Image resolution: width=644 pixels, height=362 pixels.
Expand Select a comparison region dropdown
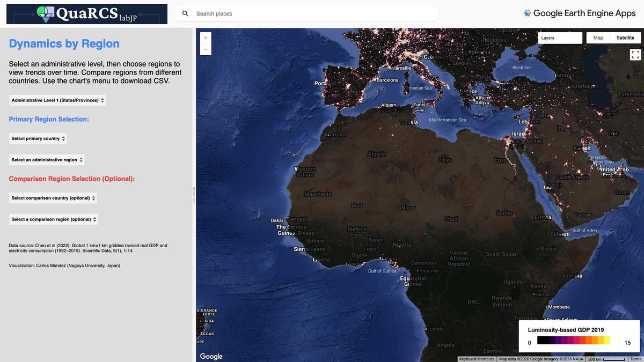(54, 219)
